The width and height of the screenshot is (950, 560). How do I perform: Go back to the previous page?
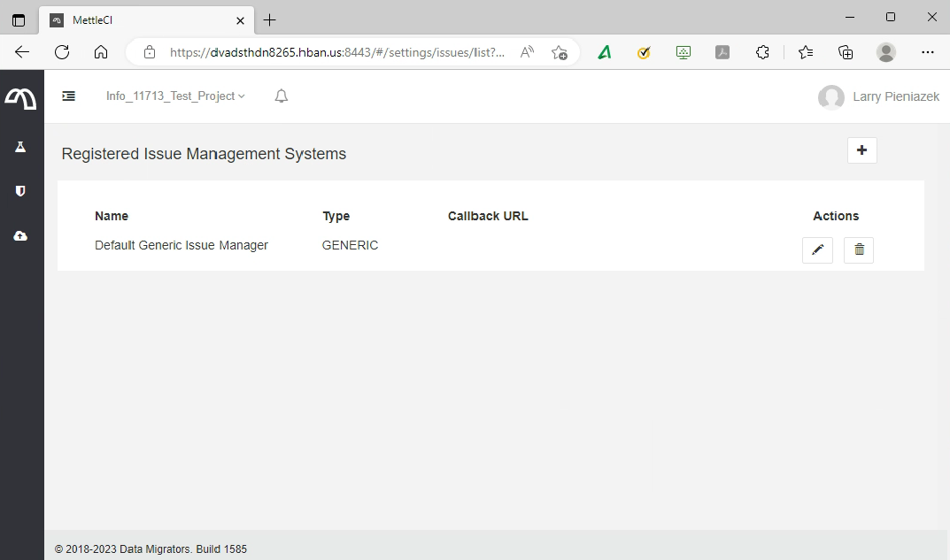[22, 52]
